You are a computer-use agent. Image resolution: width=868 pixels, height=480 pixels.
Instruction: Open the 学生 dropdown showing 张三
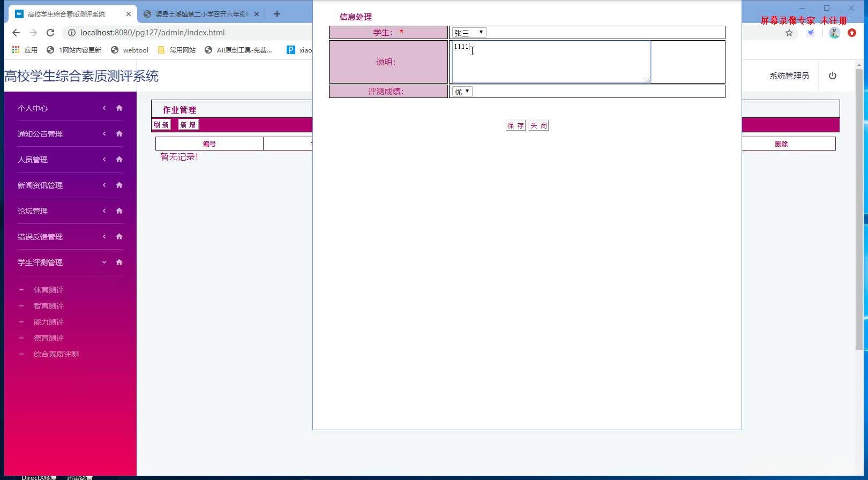[x=469, y=33]
